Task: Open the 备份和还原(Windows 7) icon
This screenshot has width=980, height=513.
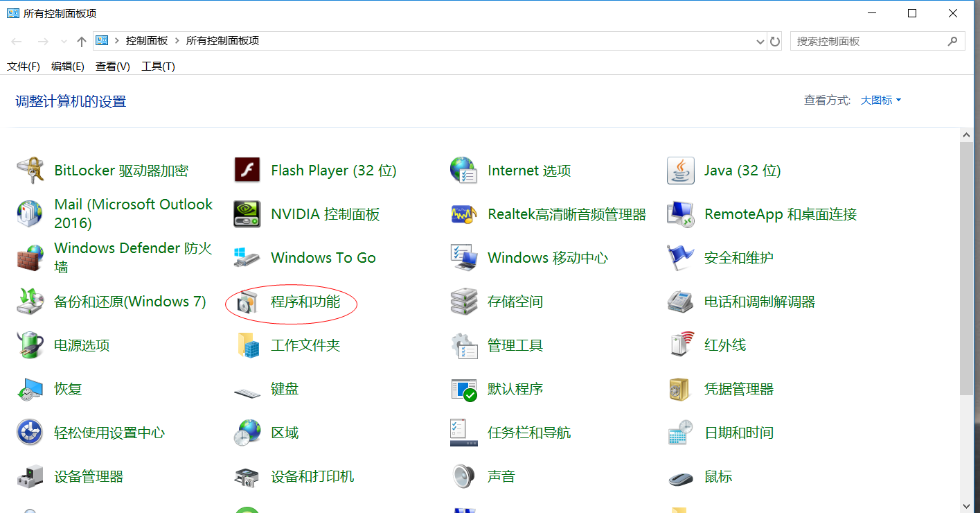Action: (30, 302)
